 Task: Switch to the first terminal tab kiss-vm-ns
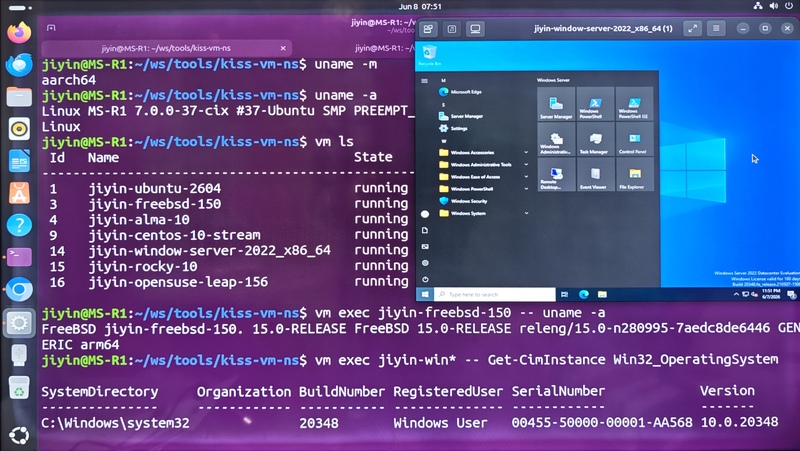click(x=166, y=48)
